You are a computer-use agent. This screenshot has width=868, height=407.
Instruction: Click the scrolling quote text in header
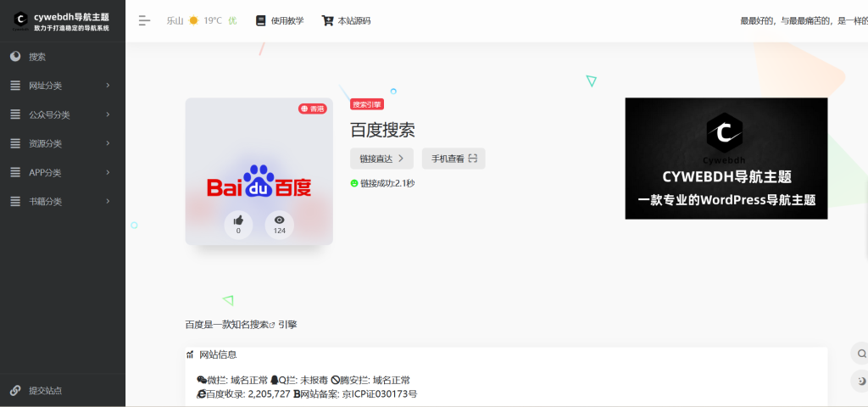(x=804, y=21)
